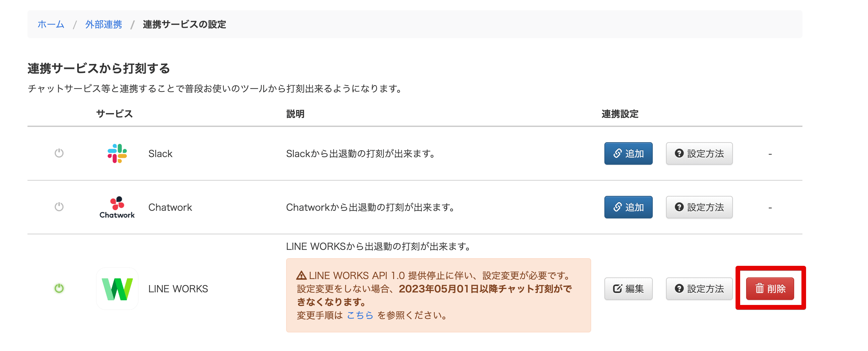The width and height of the screenshot is (868, 351).
Task: Click the warning triangle icon in notice
Action: (x=301, y=275)
